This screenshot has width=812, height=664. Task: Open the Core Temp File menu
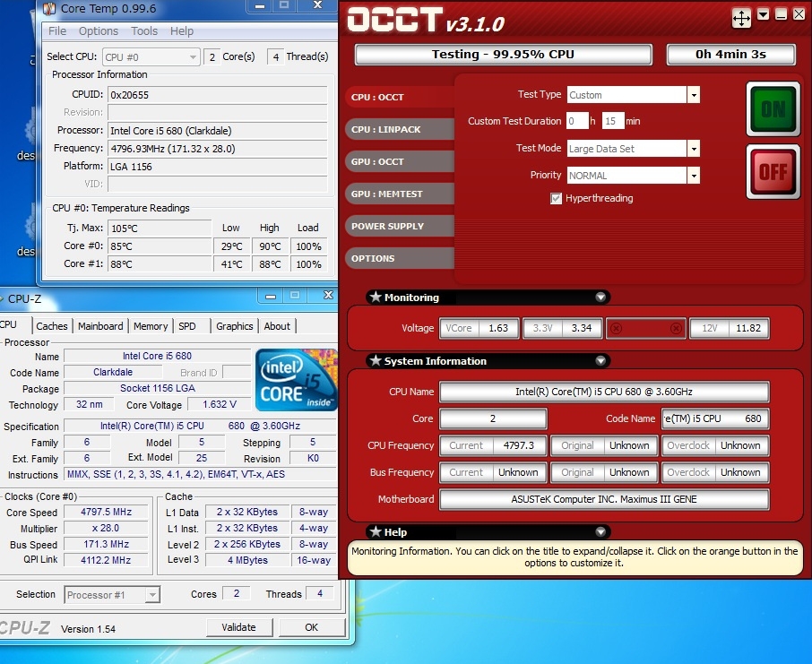(57, 31)
